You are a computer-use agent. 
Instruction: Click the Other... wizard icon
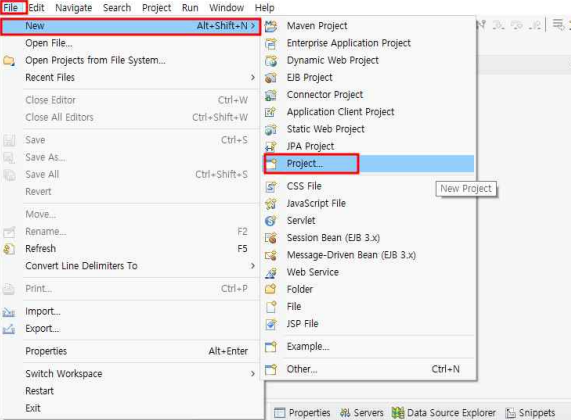tap(271, 369)
